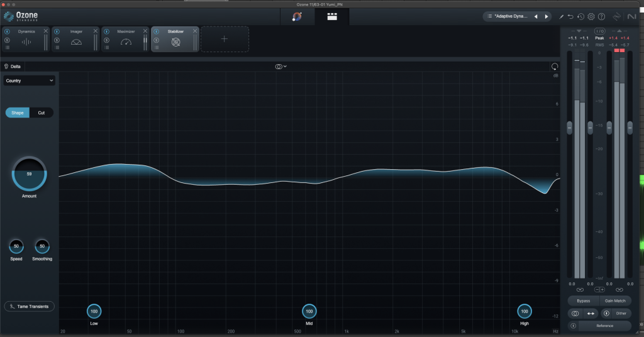Open the Master Assistant icon
Screen dimensions: 644x337
(x=297, y=17)
